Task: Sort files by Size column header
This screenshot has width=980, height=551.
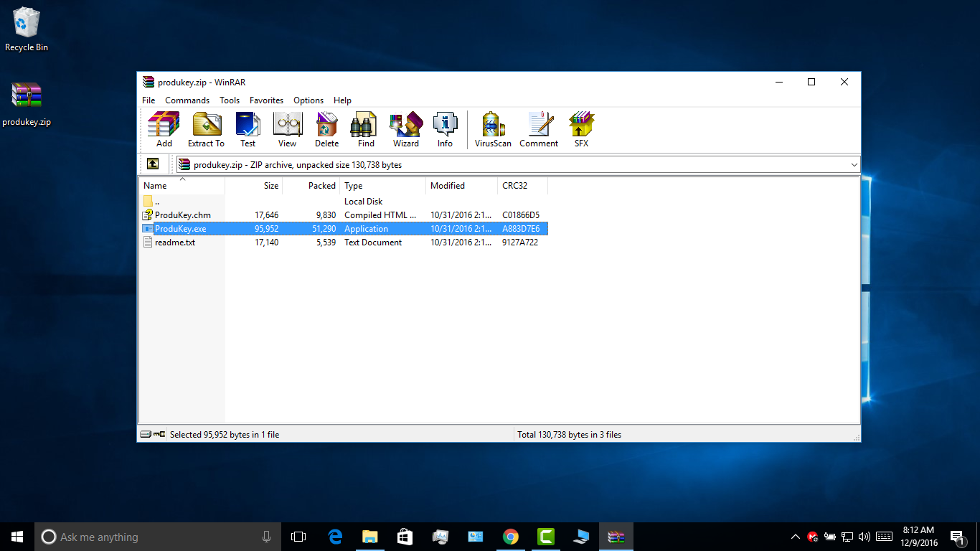Action: coord(254,186)
